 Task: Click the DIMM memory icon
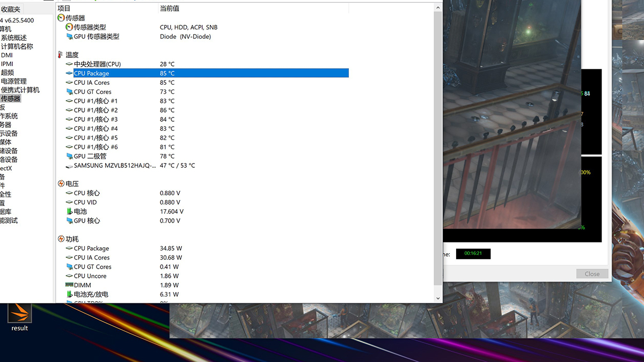tap(69, 285)
